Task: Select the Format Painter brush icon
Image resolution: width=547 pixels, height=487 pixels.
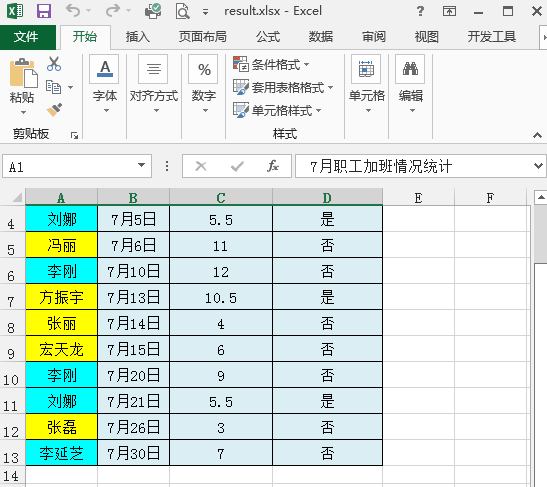Action: 54,110
